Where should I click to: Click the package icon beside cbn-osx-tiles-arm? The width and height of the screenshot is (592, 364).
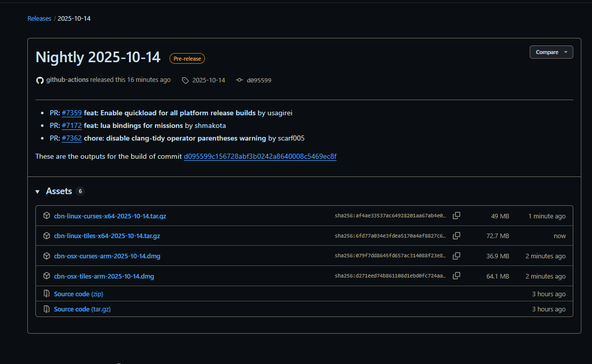click(47, 276)
